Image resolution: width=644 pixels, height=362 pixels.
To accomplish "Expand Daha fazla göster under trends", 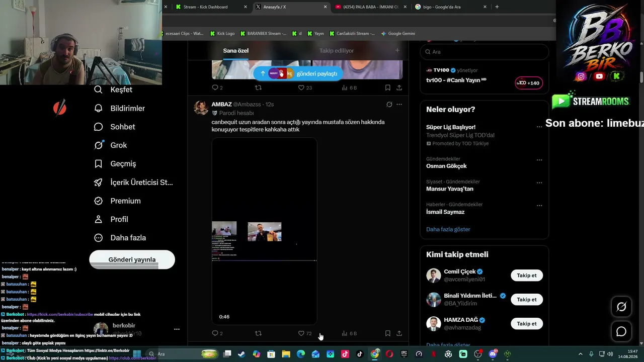I will (448, 229).
